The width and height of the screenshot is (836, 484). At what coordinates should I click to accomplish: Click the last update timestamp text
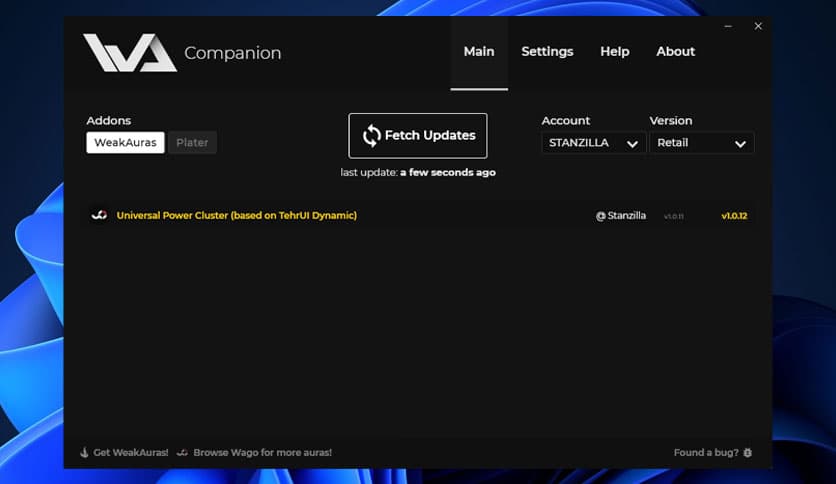[x=418, y=172]
